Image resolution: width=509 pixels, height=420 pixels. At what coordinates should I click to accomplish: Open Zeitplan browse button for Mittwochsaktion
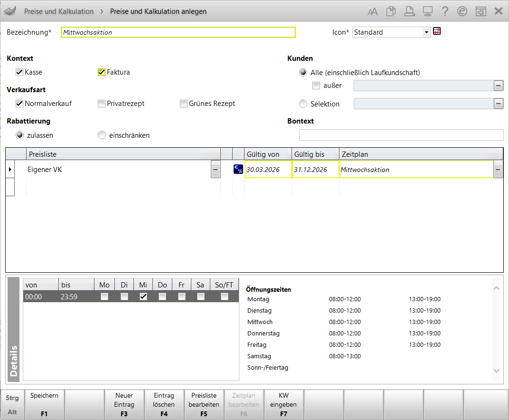tap(498, 170)
